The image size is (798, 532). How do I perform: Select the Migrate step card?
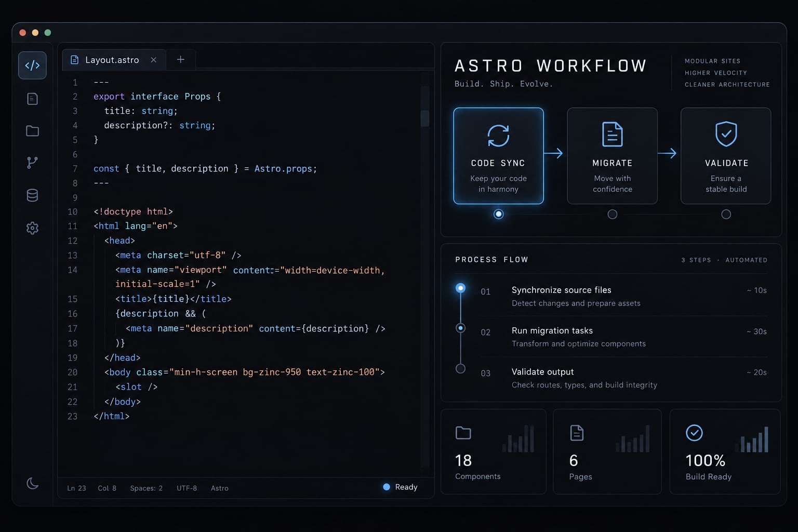click(x=612, y=156)
